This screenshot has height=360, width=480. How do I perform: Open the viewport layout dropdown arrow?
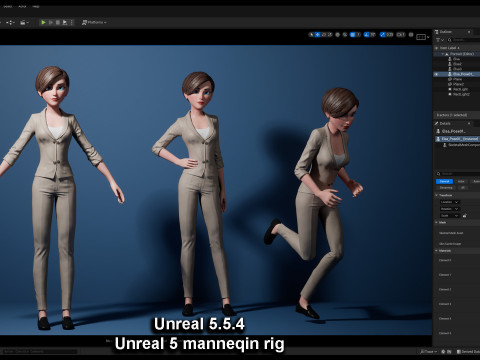point(428,37)
